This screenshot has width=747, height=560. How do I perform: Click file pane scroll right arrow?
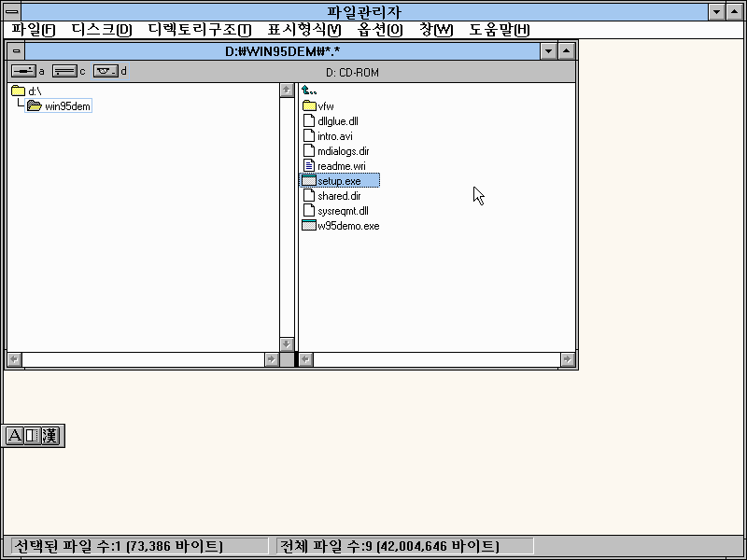pos(567,359)
